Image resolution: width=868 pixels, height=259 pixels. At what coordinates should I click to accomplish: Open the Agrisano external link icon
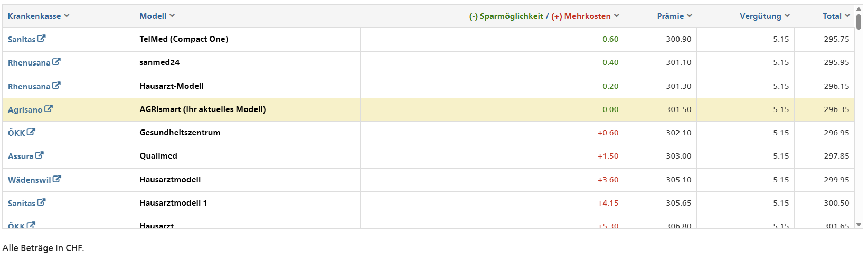click(49, 109)
